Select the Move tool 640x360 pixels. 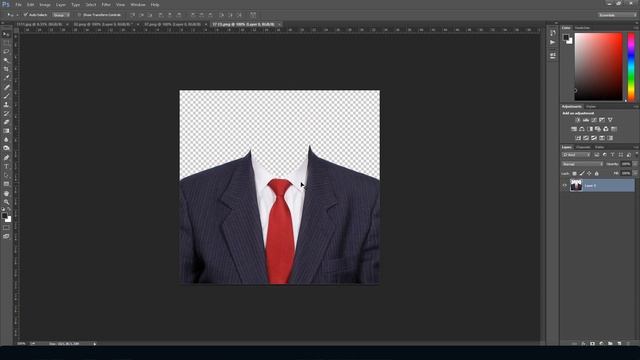tap(6, 35)
